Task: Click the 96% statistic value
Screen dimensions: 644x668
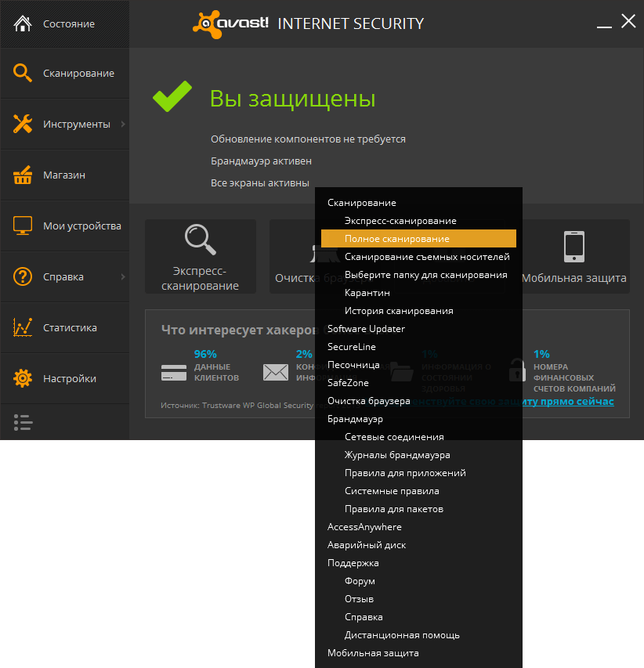Action: tap(205, 354)
